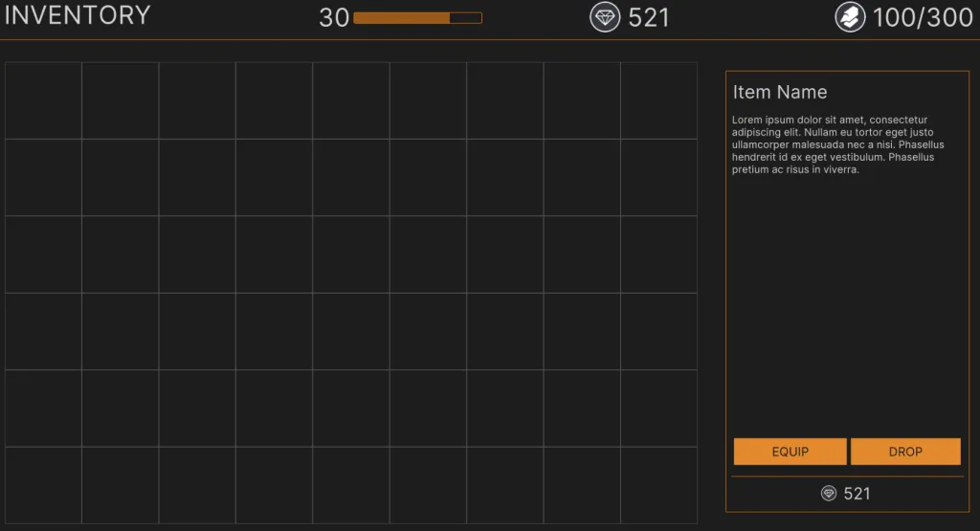The height and width of the screenshot is (531, 980).
Task: Select the top-left inventory slot
Action: pos(43,100)
